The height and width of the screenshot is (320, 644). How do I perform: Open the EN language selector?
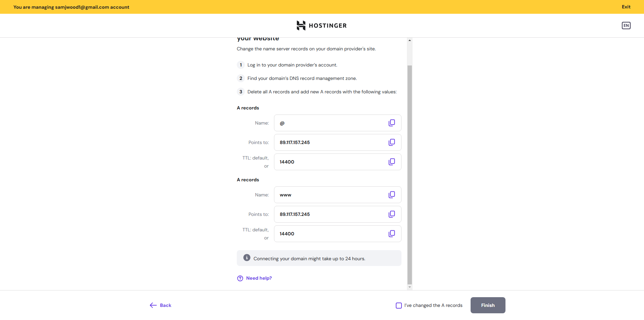click(626, 26)
